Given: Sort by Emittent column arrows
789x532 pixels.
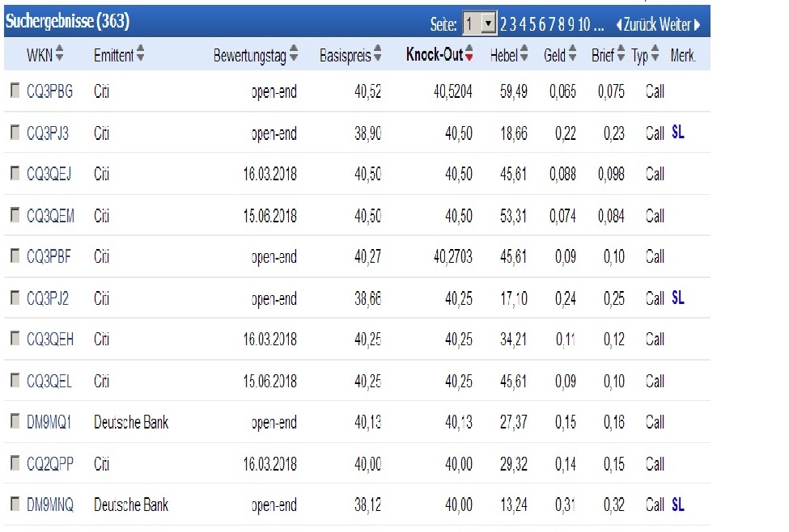Looking at the screenshot, I should (x=141, y=55).
